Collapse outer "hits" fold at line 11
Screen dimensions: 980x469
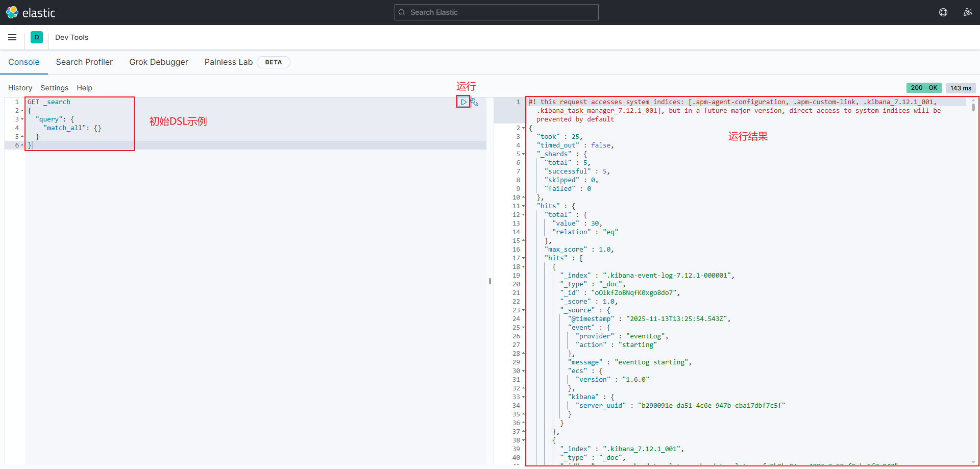[524, 206]
